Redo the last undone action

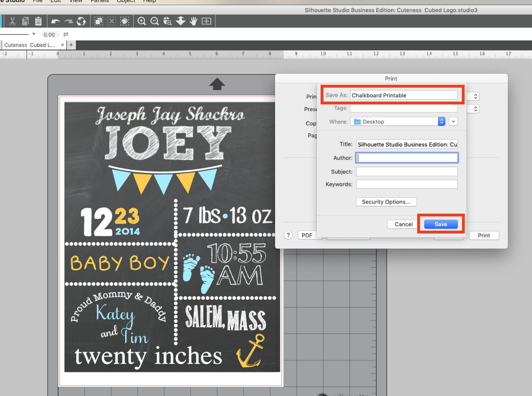68,22
